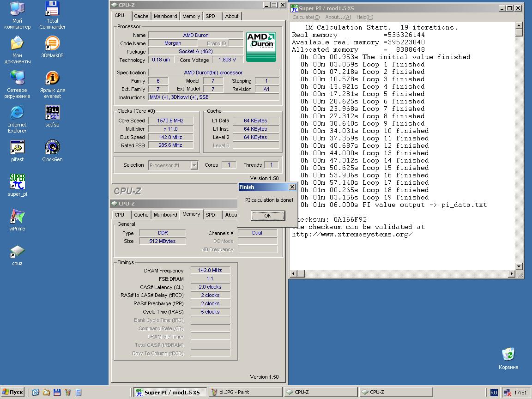Click Super PI vertical scrollbar up arrow
The width and height of the screenshot is (532, 399).
(x=519, y=25)
